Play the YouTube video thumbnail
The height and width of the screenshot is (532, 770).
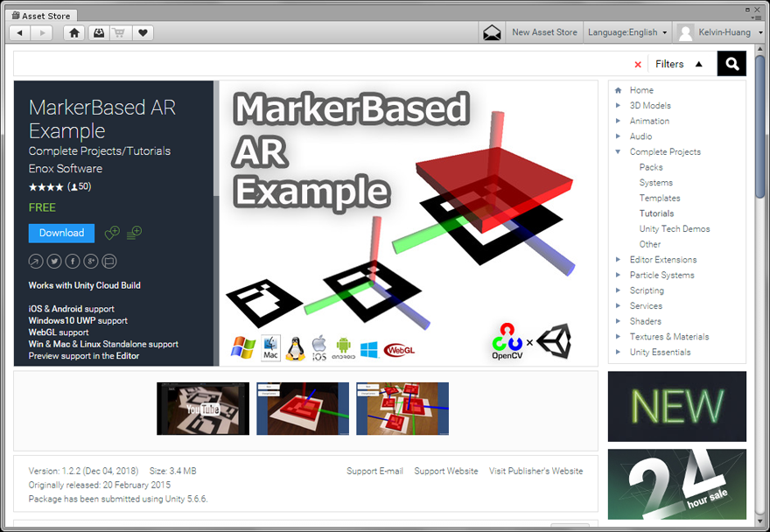point(203,409)
